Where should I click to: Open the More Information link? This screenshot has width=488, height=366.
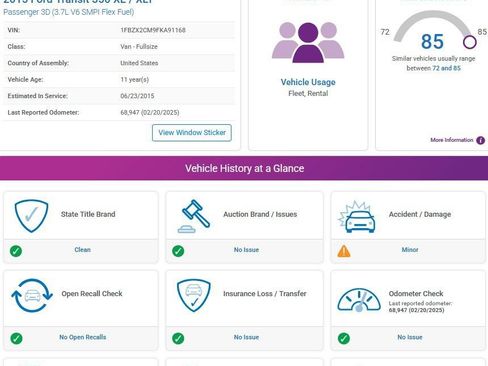coord(452,140)
